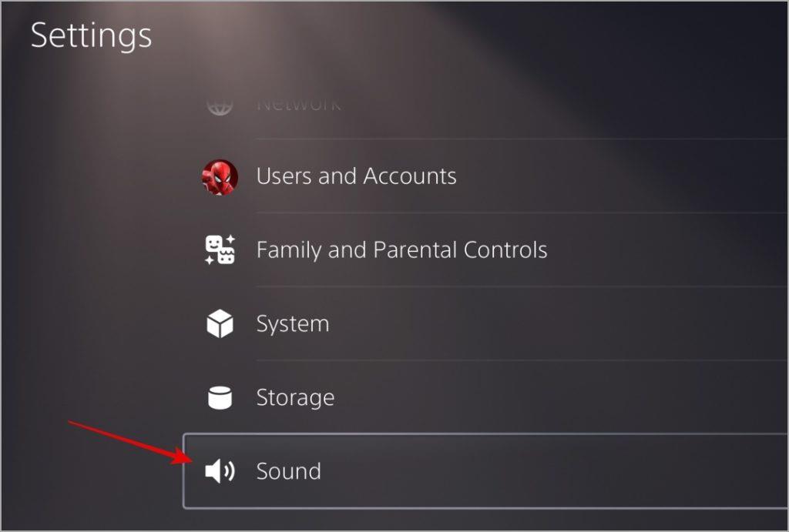This screenshot has width=789, height=532.
Task: Click divider between Users and Accounts and Family
Action: tap(522, 212)
